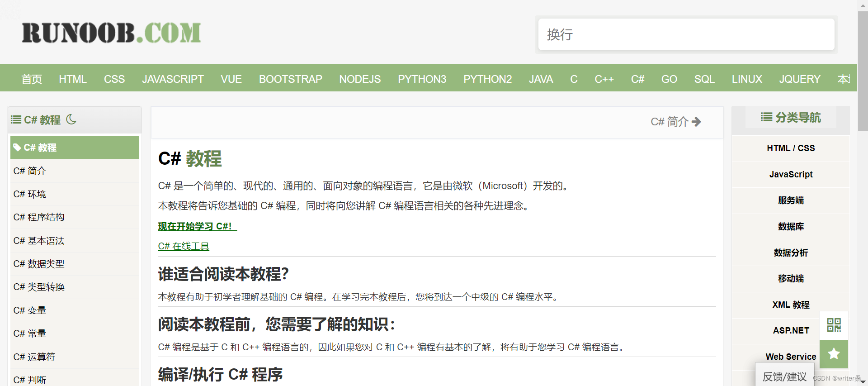Screen dimensions: 868x386
Task: Open C# 简介 in the left sidebar
Action: pyautogui.click(x=75, y=171)
